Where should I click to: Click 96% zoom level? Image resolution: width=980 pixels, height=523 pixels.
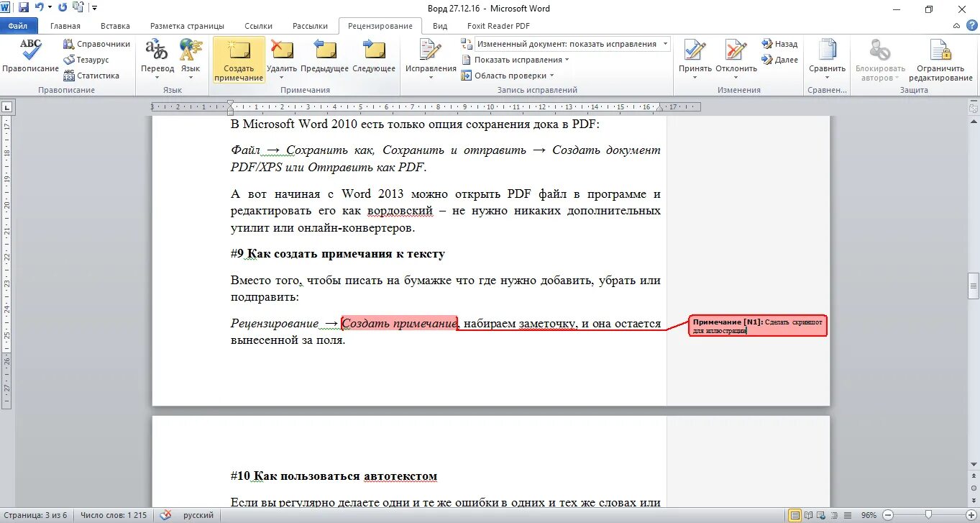(869, 515)
